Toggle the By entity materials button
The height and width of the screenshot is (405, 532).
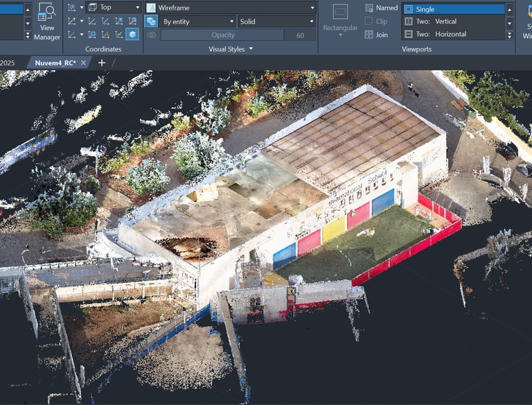(151, 21)
